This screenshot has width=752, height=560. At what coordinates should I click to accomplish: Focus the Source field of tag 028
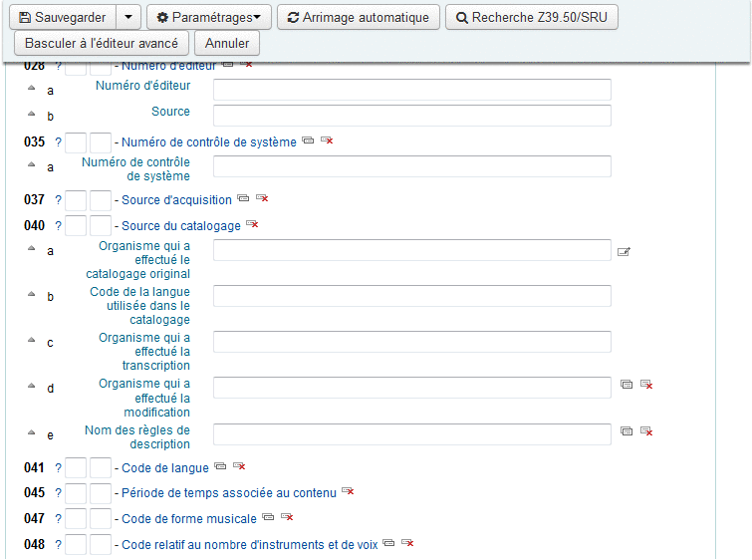pos(412,116)
